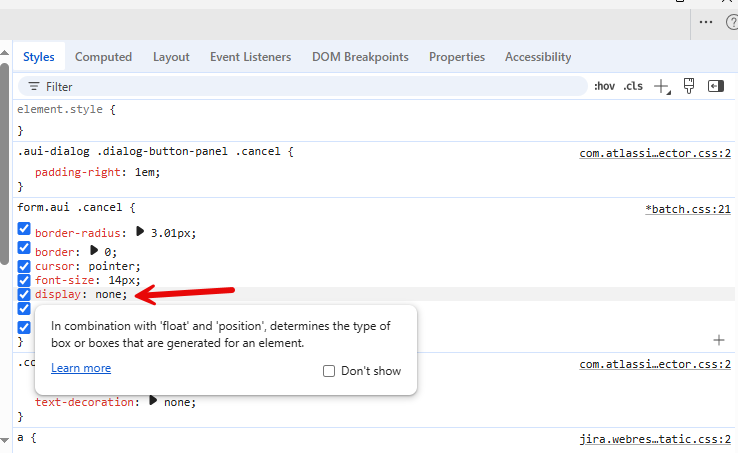Click the element.style selector text
This screenshot has width=738, height=453.
click(x=60, y=109)
